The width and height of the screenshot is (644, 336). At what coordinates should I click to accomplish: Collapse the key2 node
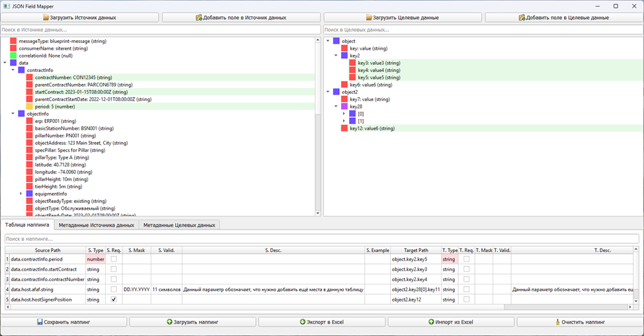tap(336, 56)
